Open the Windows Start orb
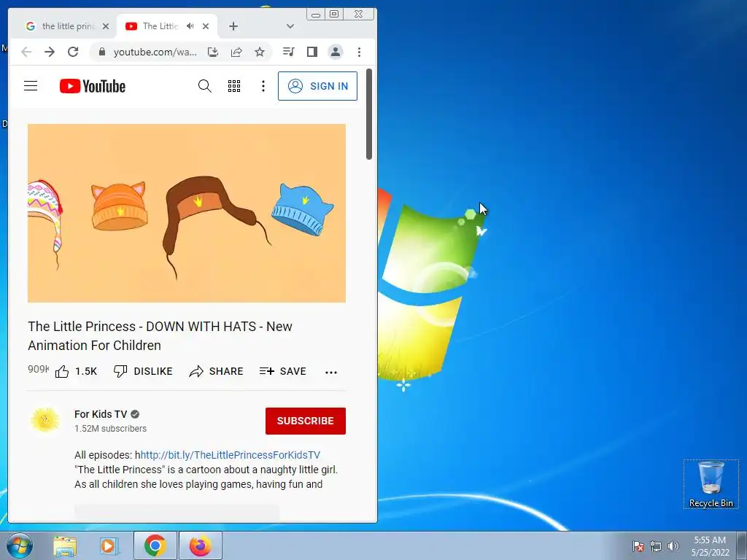747x560 pixels. (x=19, y=545)
